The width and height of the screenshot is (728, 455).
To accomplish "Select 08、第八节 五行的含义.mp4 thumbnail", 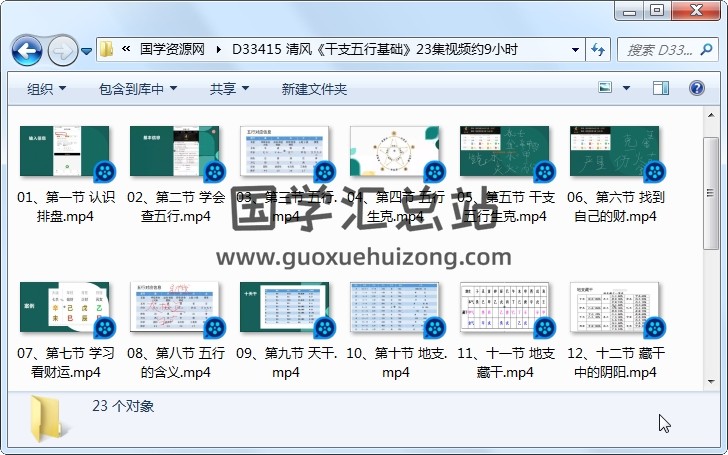I will tap(175, 307).
